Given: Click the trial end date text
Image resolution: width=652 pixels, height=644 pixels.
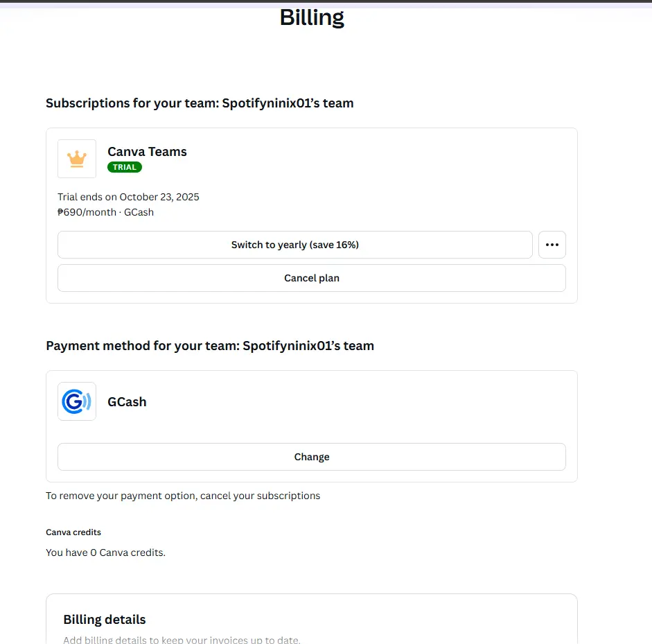Looking at the screenshot, I should pyautogui.click(x=128, y=197).
